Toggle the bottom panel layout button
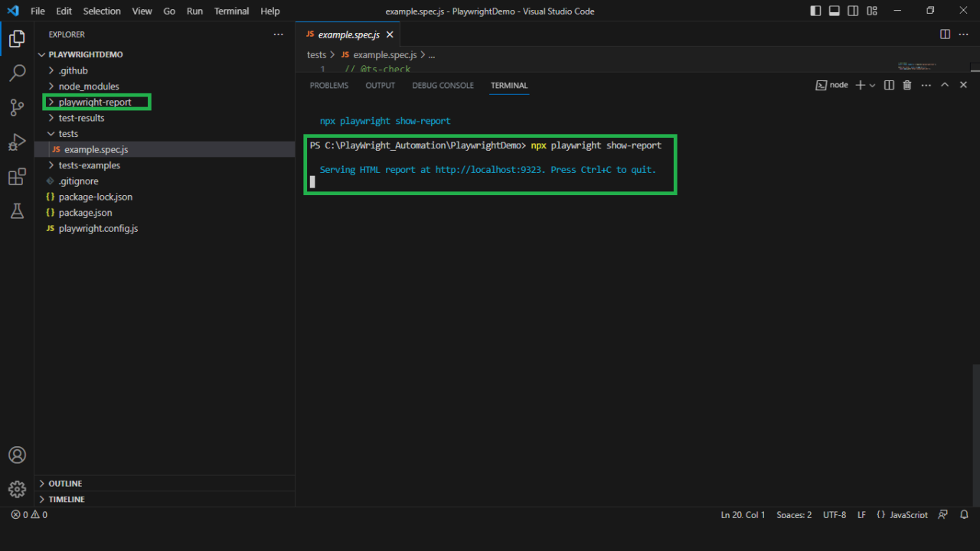Screen dimensions: 980x551 [x=835, y=11]
